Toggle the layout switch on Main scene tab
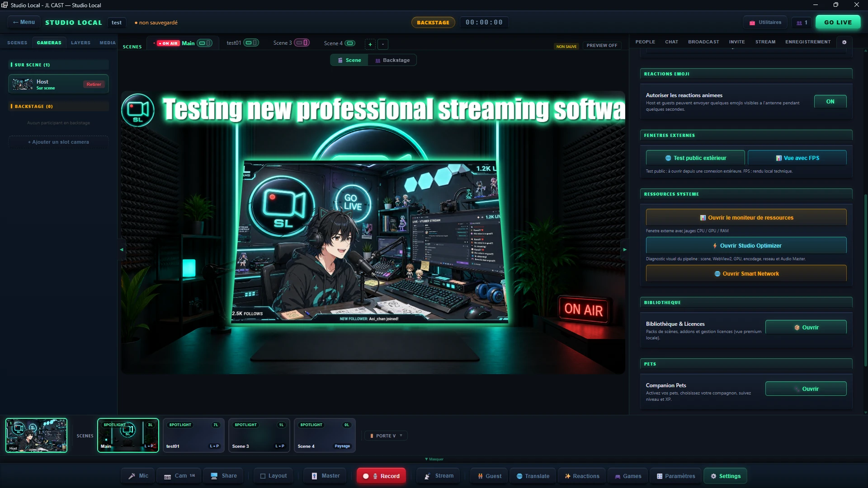 [204, 43]
